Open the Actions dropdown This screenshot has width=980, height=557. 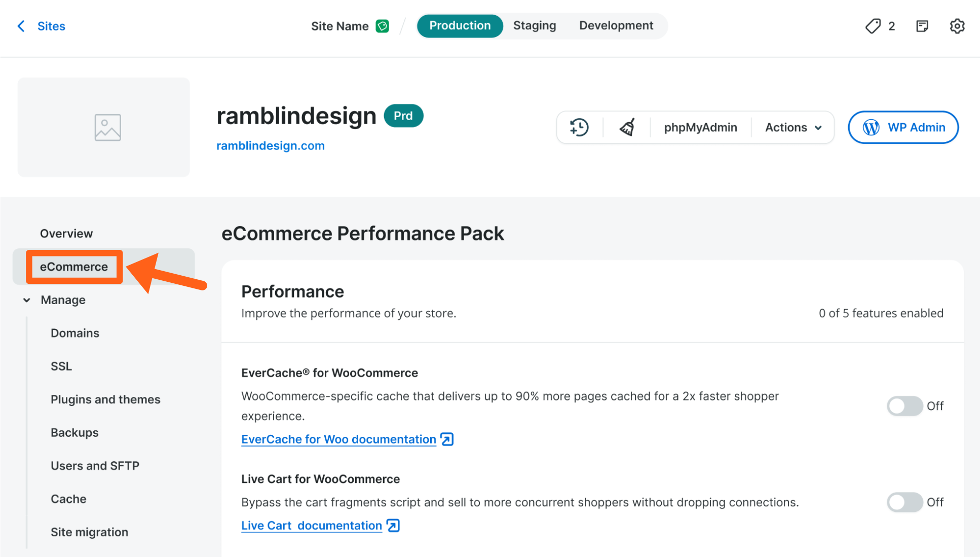pos(793,127)
